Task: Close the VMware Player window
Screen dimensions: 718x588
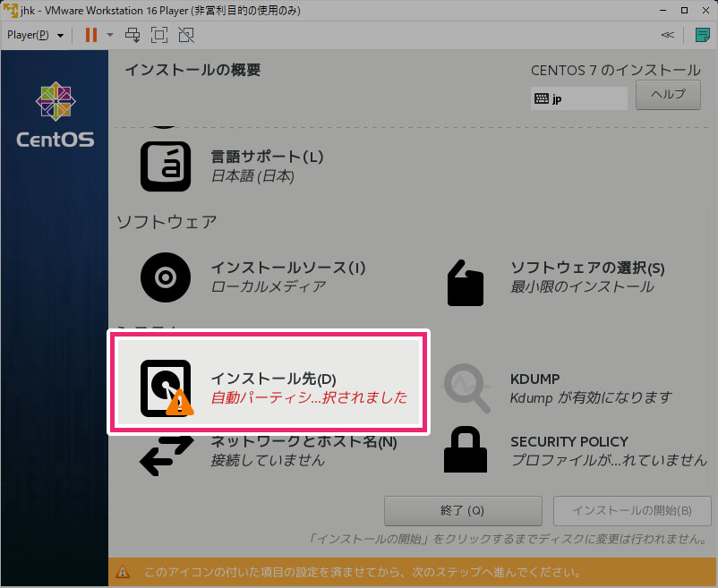Action: tap(705, 10)
